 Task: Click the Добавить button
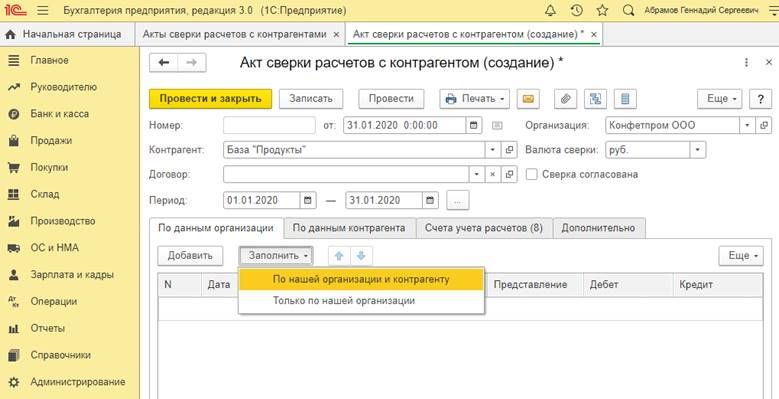click(190, 256)
